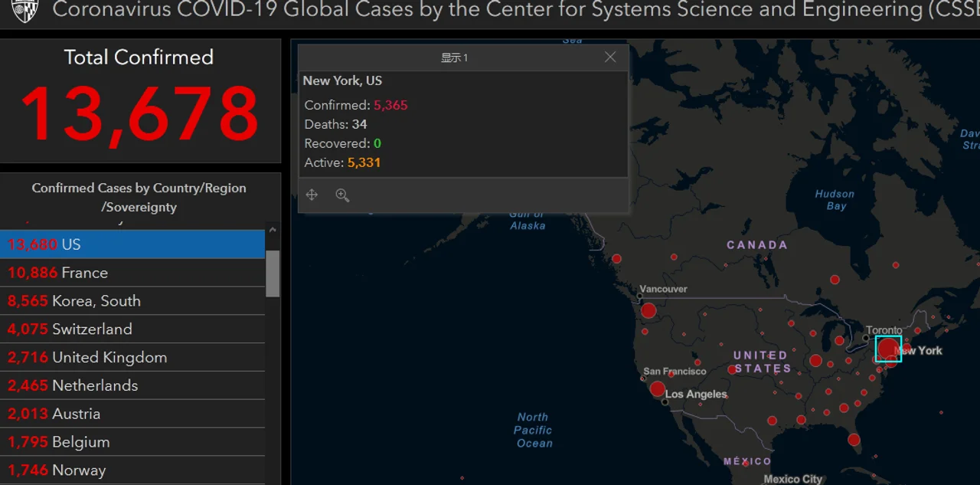Click the Vancouver label on the map
This screenshot has width=980, height=485.
[664, 289]
